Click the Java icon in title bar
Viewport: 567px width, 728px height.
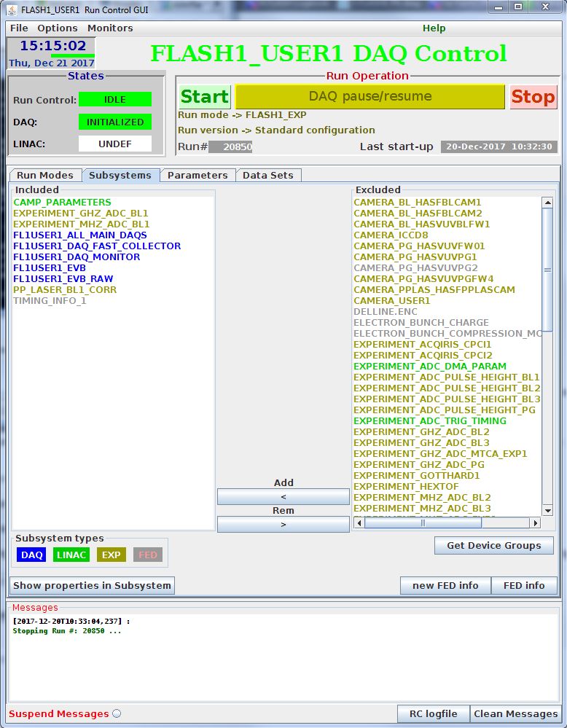click(x=12, y=8)
